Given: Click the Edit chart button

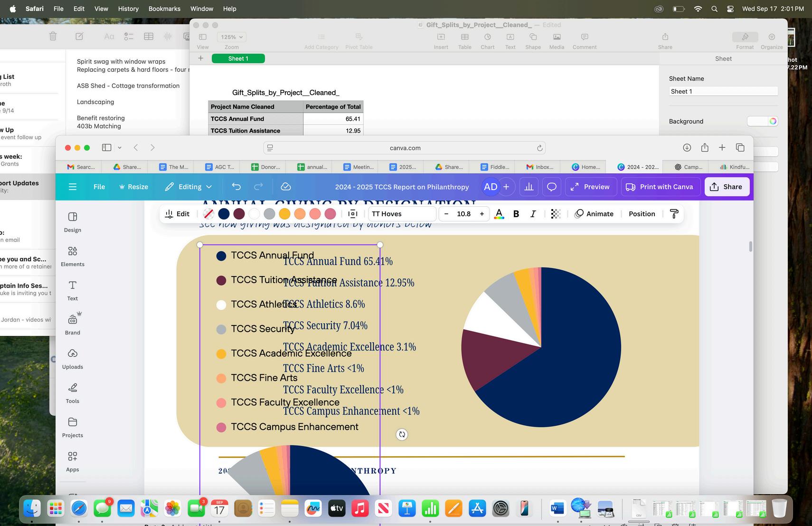Looking at the screenshot, I should (x=177, y=214).
